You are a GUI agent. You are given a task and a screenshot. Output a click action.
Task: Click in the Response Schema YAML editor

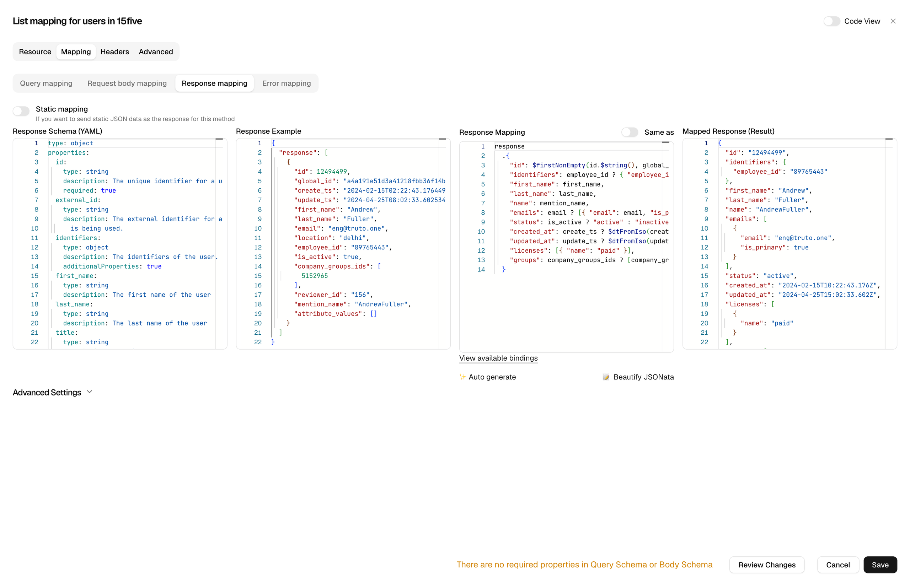coord(120,244)
